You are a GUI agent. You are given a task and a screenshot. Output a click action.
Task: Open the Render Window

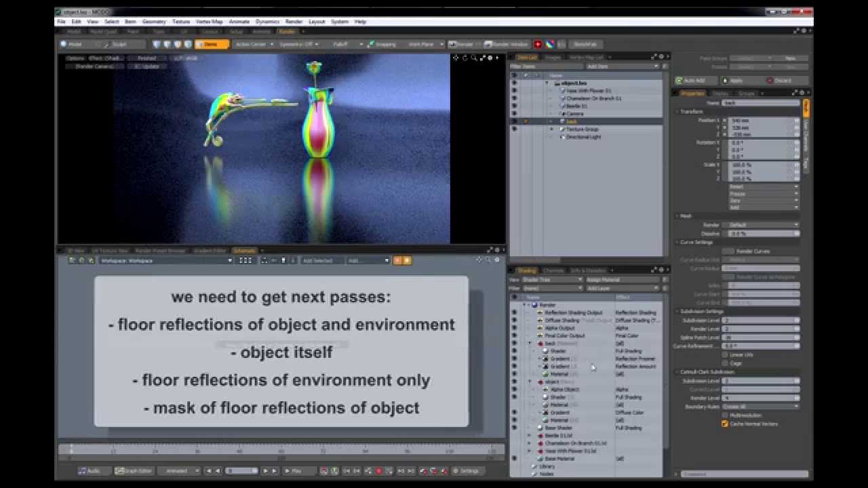click(507, 44)
